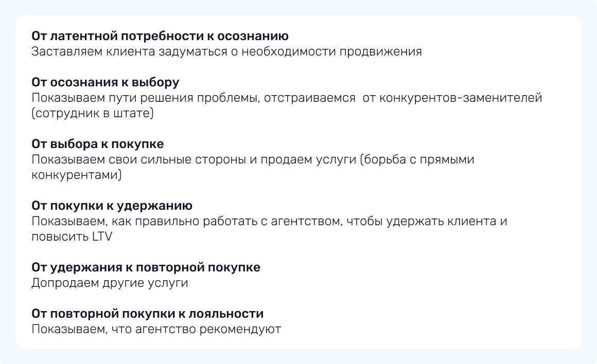Screen dimensions: 597x364
Task: Click the text 'Заставляем клиента задуматься о необходимости продвижения'
Action: [226, 52]
